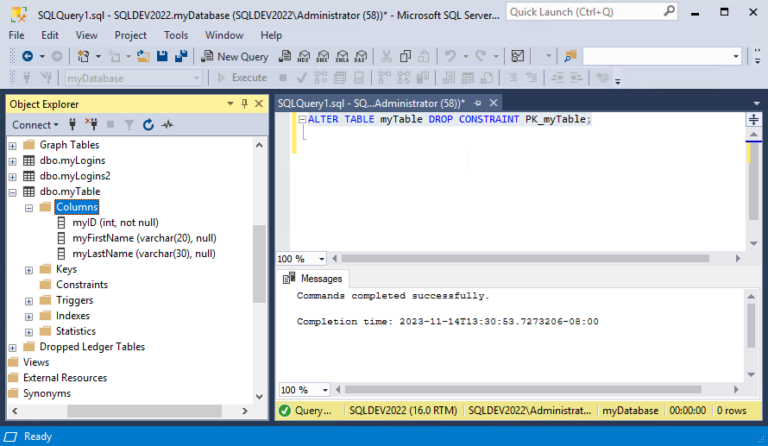Screen dimensions: 768x446
Task: Open the Activity Monitor icon
Action: click(518, 57)
